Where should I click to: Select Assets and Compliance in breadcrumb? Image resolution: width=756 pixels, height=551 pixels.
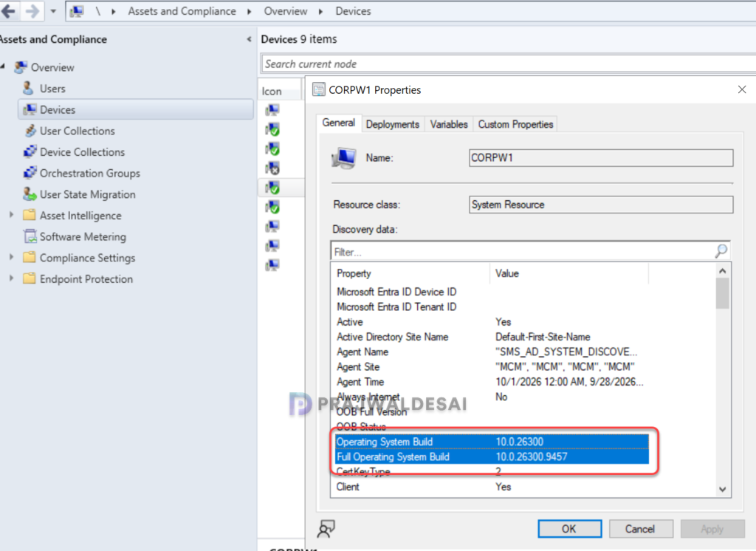pos(182,11)
